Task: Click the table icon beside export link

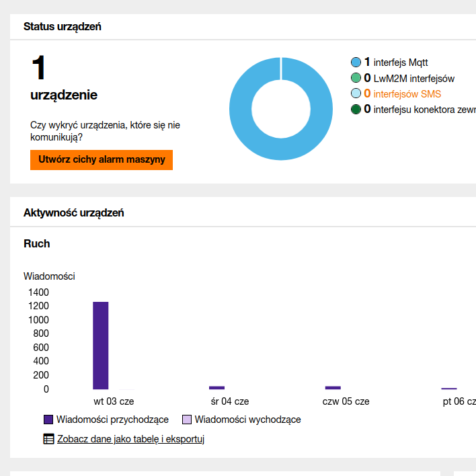Action: (48, 439)
